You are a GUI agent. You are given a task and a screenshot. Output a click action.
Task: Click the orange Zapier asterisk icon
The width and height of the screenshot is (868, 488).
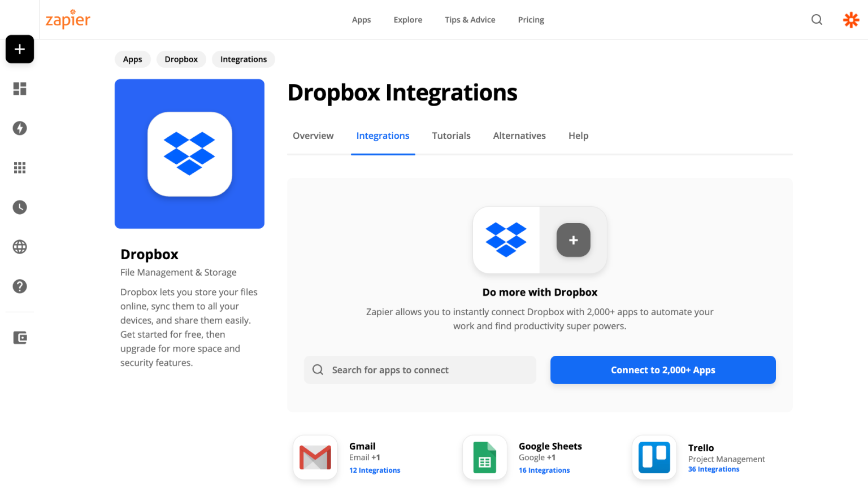851,20
